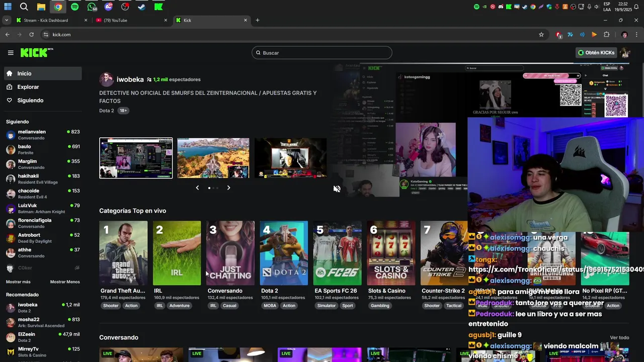
Task: Click the 7TV extension icon
Action: pos(570,35)
